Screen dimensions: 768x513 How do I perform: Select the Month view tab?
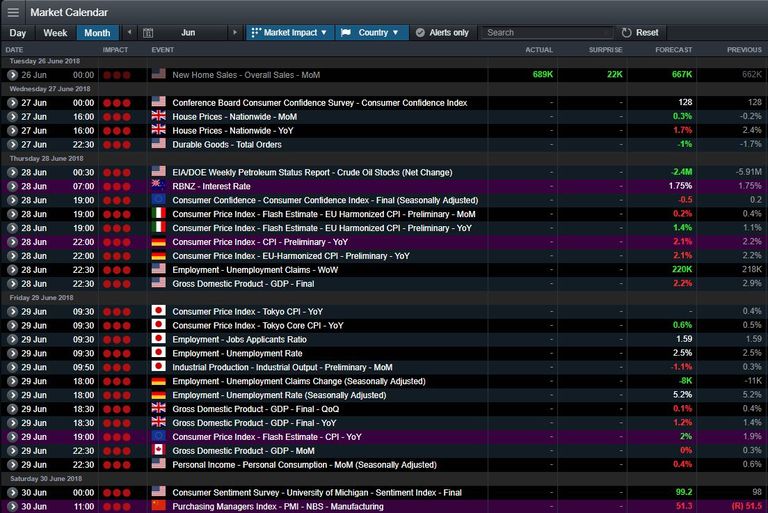pos(97,33)
